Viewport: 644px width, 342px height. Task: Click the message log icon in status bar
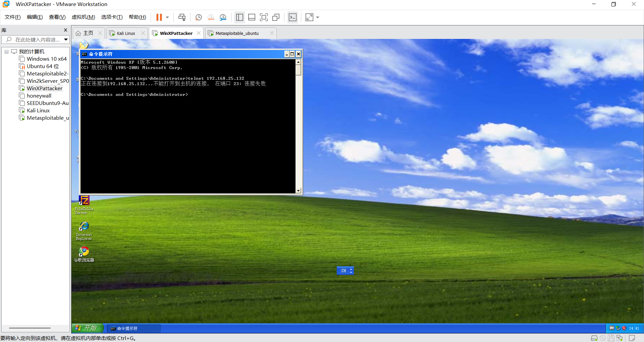(632, 338)
